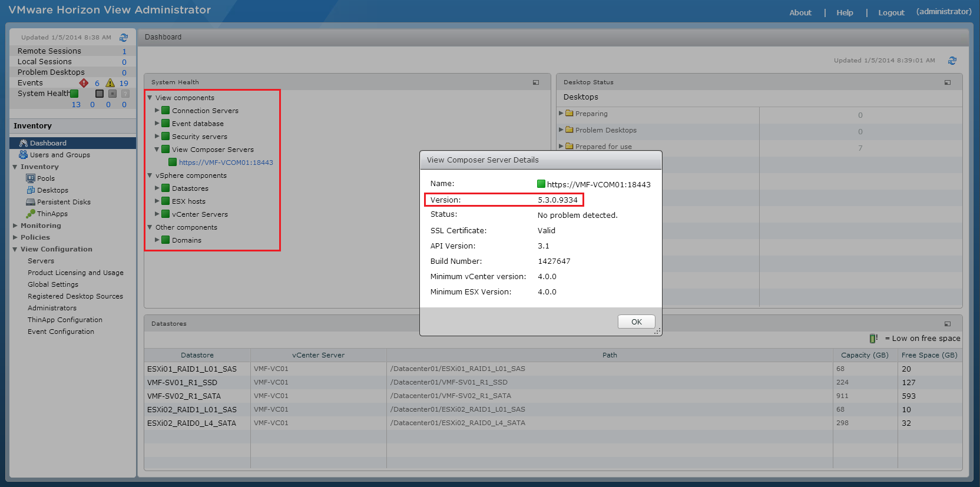Click the red error events icon

pos(84,83)
